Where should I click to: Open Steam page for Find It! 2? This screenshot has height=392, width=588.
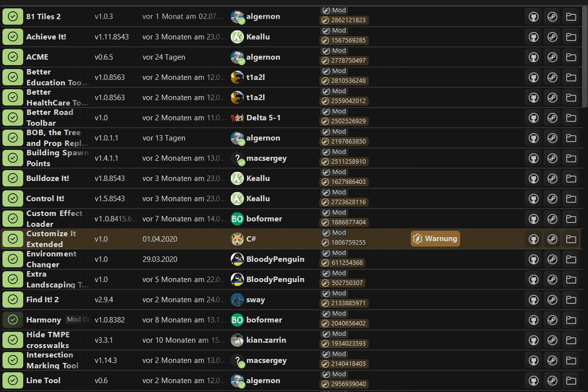[552, 299]
